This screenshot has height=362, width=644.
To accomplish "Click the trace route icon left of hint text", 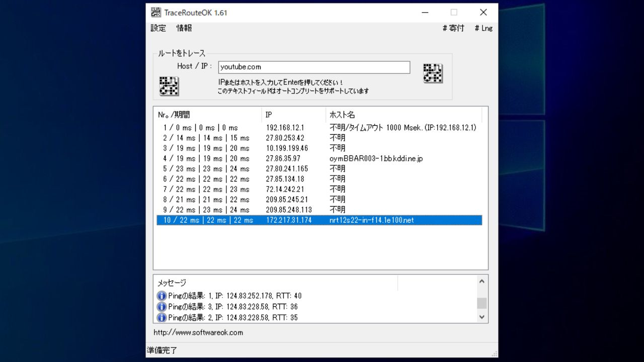I will [x=169, y=86].
